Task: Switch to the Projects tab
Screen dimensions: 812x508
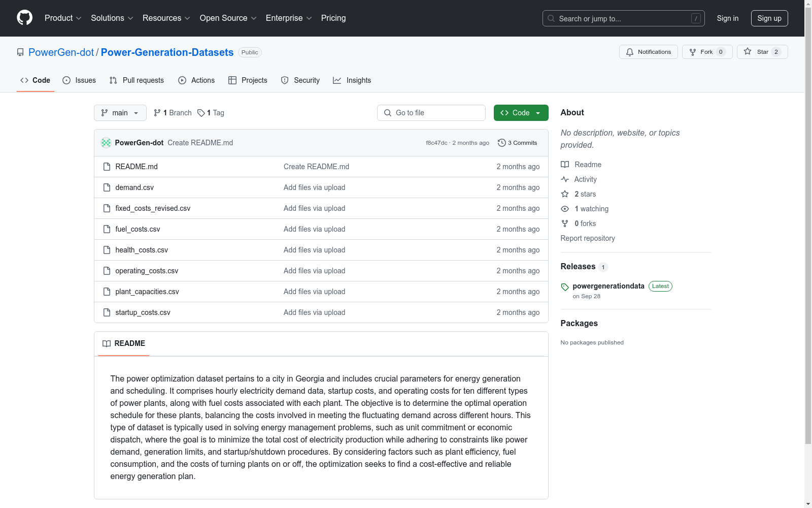Action: pyautogui.click(x=248, y=80)
